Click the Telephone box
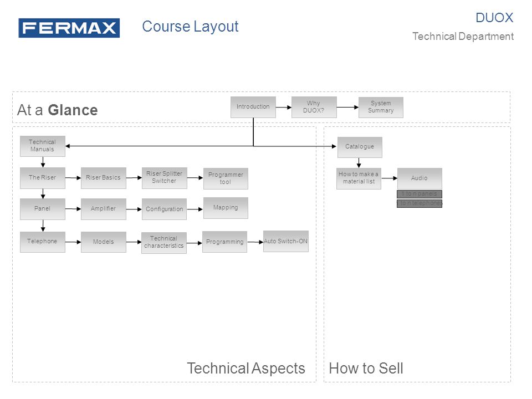 tap(43, 242)
